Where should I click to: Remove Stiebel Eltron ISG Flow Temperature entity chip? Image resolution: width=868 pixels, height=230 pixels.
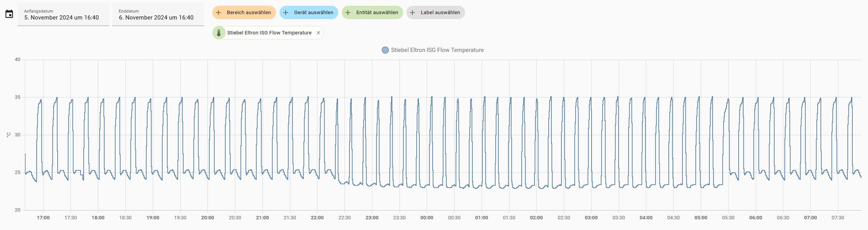tap(318, 33)
